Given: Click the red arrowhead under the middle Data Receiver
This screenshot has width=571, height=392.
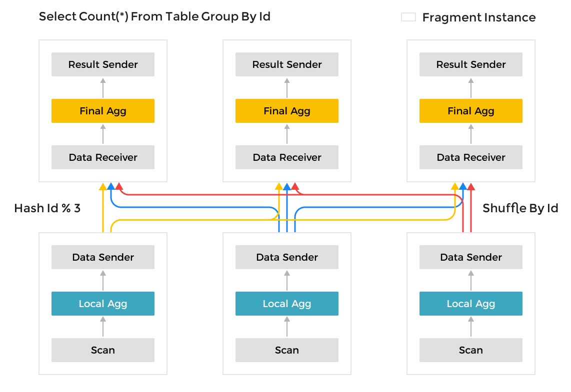Looking at the screenshot, I should [295, 187].
